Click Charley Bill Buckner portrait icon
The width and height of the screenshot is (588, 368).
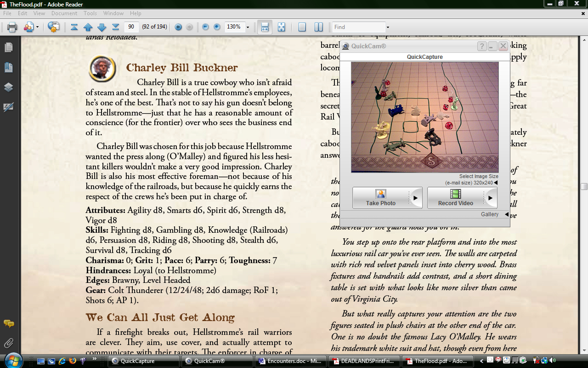[102, 69]
